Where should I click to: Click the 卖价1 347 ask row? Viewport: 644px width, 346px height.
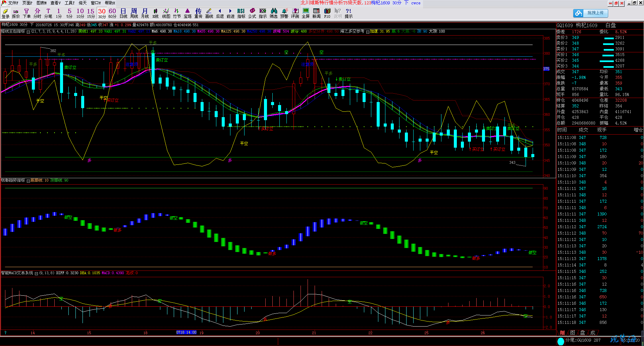599,49
